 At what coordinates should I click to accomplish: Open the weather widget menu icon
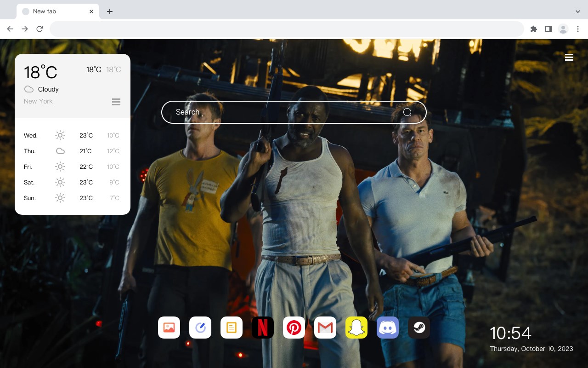click(116, 102)
